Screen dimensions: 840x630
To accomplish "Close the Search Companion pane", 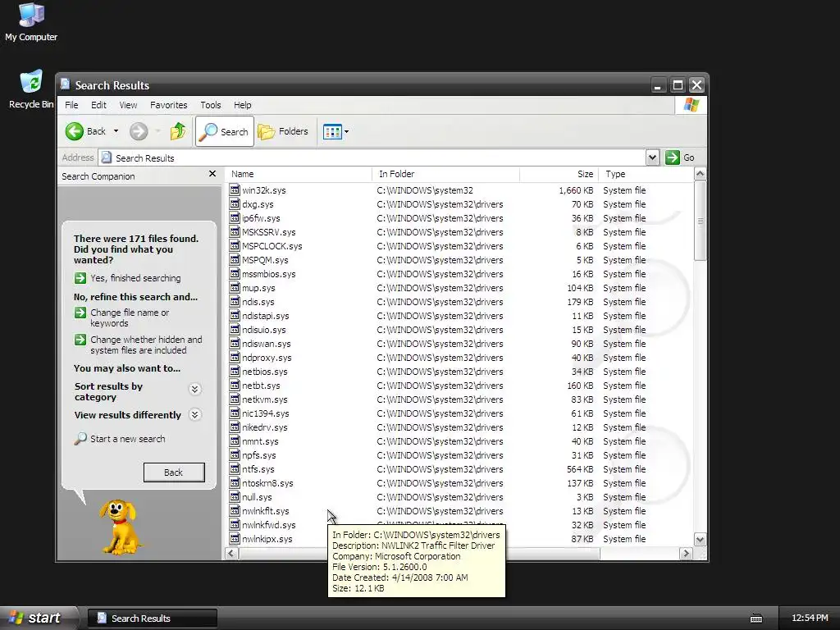I will pyautogui.click(x=212, y=174).
